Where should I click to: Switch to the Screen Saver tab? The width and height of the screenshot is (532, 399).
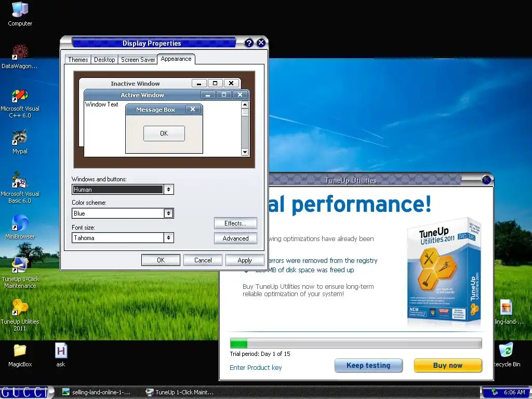(138, 60)
